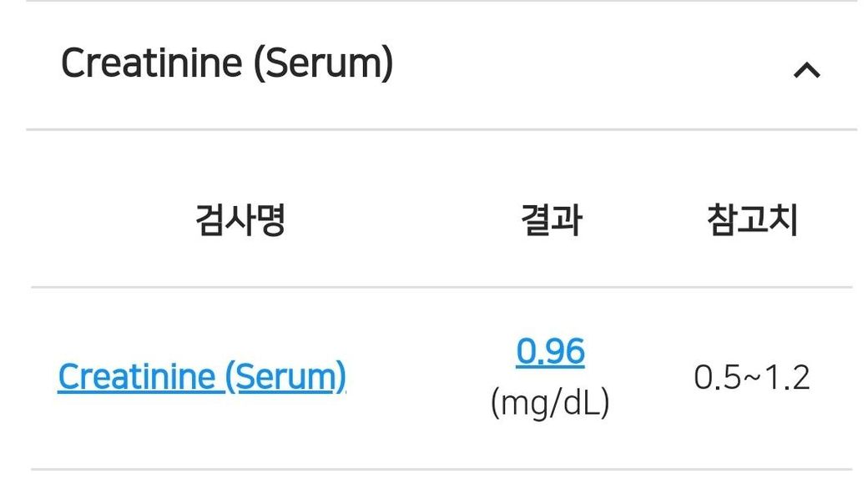
Task: View history via the underlined 0.96 value
Action: (x=551, y=351)
